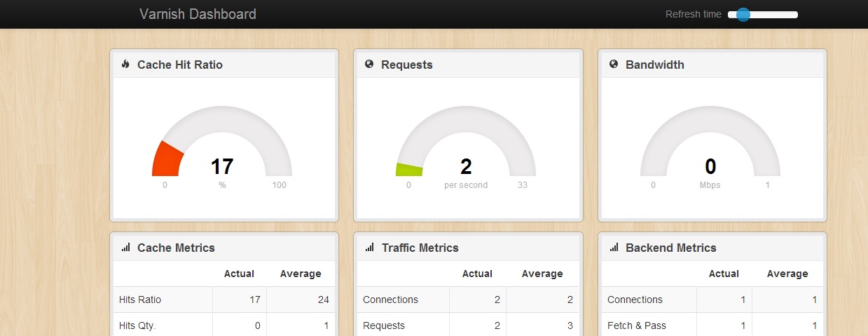Viewport: 868px width, 336px height.
Task: Click the Varnish Dashboard title link
Action: 198,14
